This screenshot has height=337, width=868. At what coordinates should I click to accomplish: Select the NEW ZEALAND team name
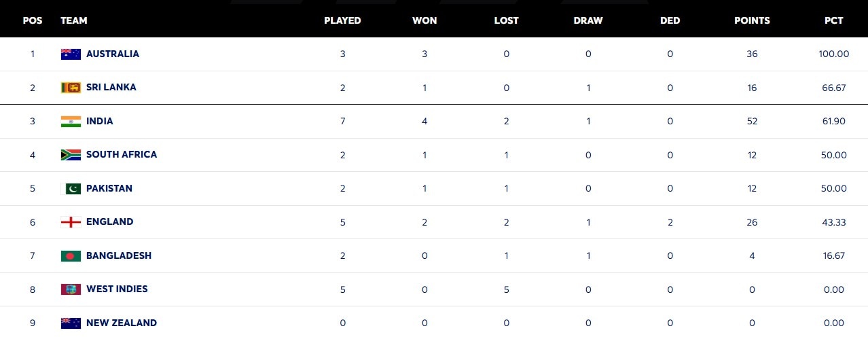(x=122, y=323)
